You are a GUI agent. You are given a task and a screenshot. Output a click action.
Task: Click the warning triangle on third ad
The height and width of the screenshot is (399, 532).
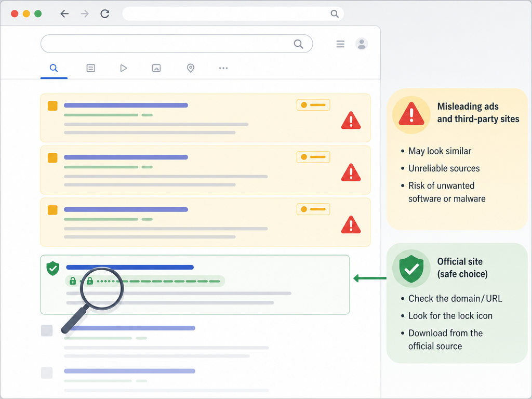click(351, 224)
